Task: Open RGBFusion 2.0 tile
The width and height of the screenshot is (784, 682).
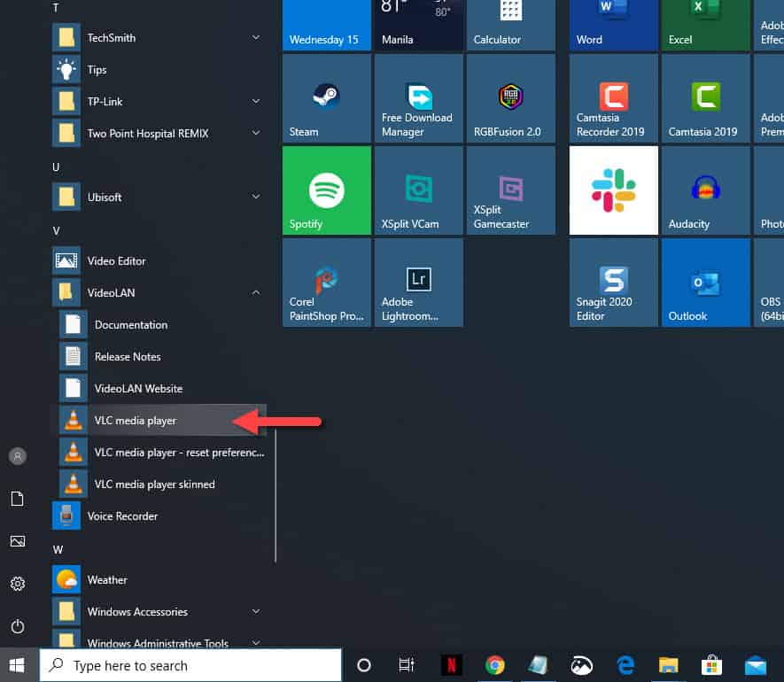Action: coord(510,98)
